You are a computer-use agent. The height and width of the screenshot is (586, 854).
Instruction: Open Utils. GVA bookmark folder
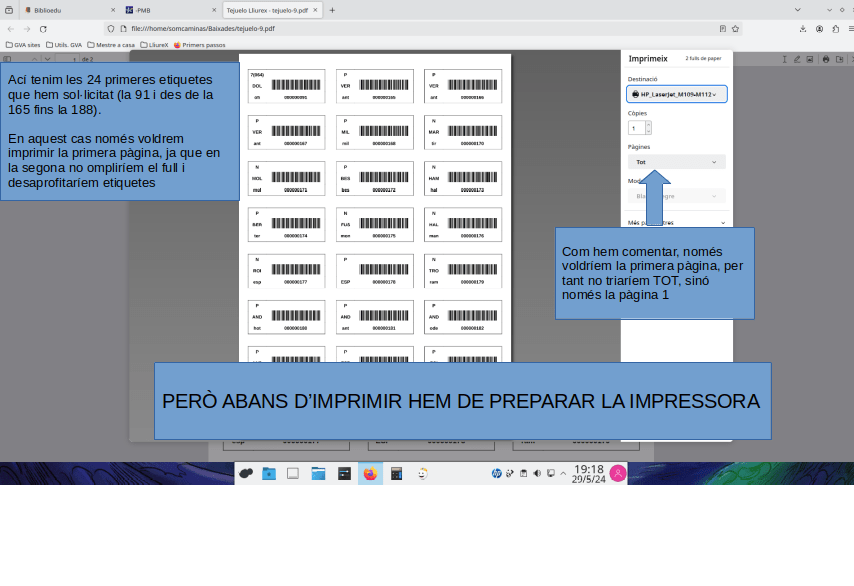point(64,45)
